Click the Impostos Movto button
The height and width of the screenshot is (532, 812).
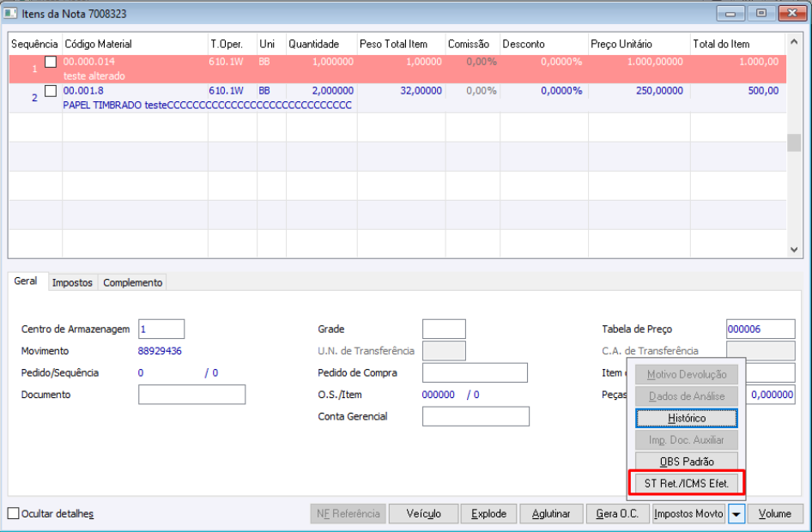pos(688,514)
